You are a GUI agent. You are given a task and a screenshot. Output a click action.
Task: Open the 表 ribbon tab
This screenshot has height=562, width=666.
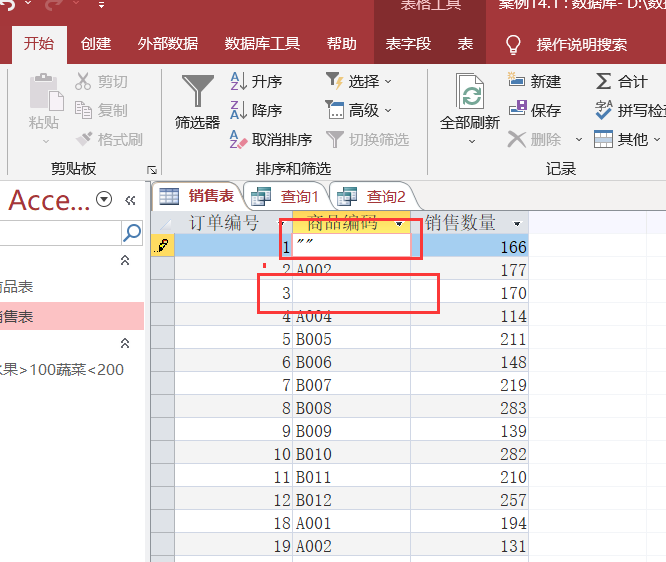466,43
